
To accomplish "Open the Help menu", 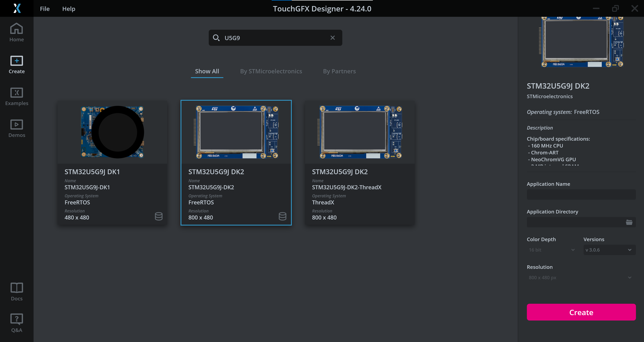I will click(x=68, y=9).
